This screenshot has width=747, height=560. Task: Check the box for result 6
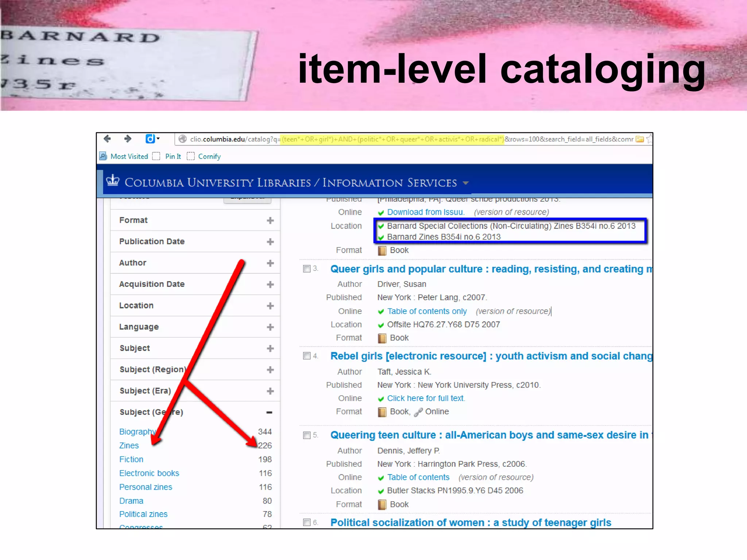307,522
